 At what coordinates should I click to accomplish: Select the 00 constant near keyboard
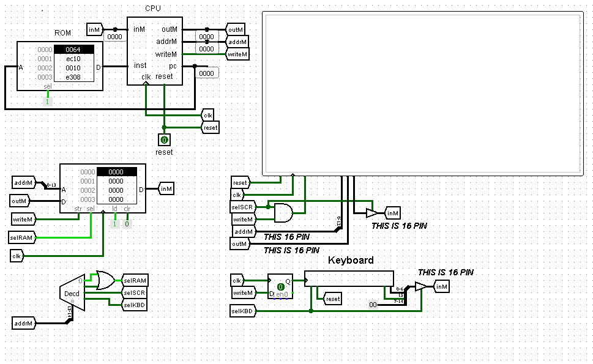[x=373, y=305]
